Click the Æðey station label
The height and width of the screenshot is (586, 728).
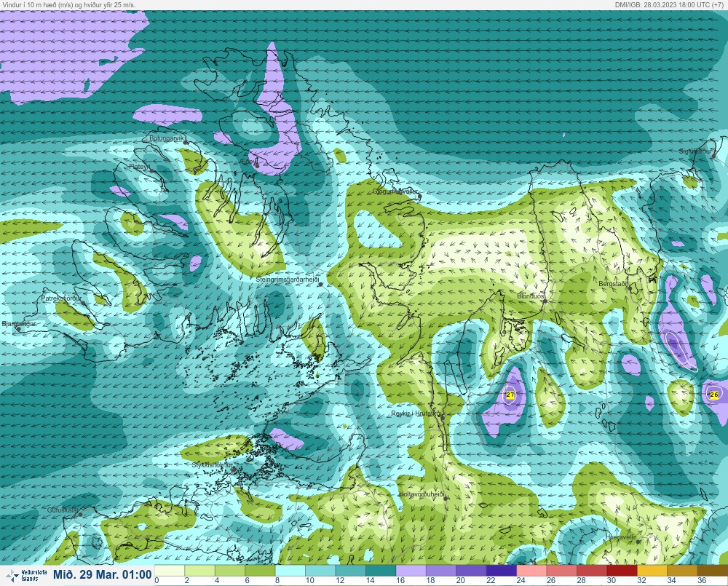coord(248,161)
